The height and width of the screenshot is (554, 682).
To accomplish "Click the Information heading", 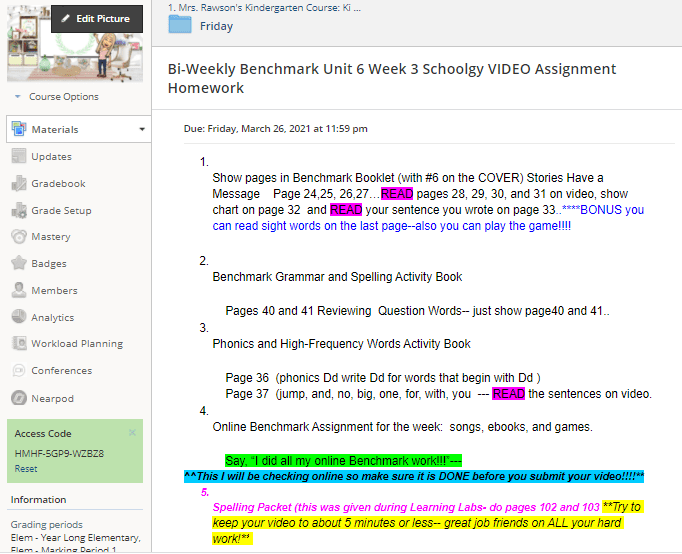I will pyautogui.click(x=38, y=500).
